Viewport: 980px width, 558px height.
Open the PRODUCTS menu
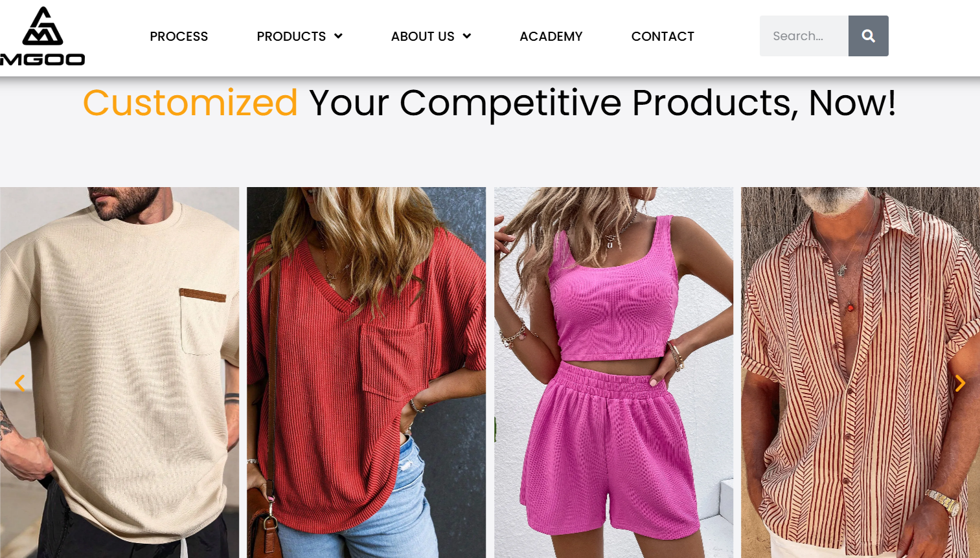point(291,36)
